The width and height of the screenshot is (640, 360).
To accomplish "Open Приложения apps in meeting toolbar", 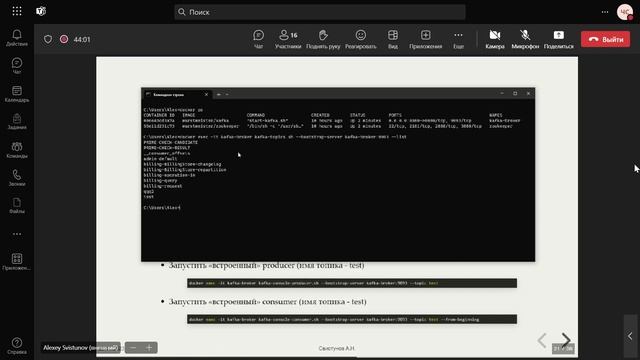I will coord(425,39).
